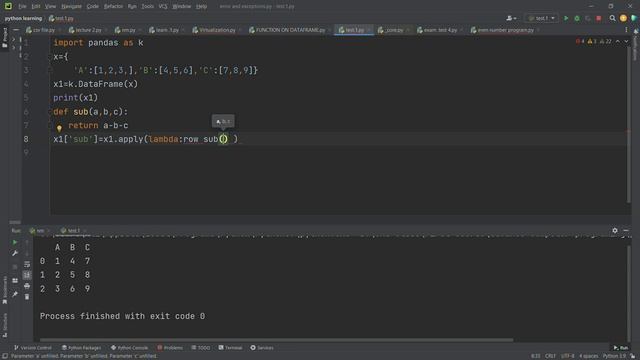Open the Python Console tool window
This screenshot has width=640, height=360.
click(129, 348)
